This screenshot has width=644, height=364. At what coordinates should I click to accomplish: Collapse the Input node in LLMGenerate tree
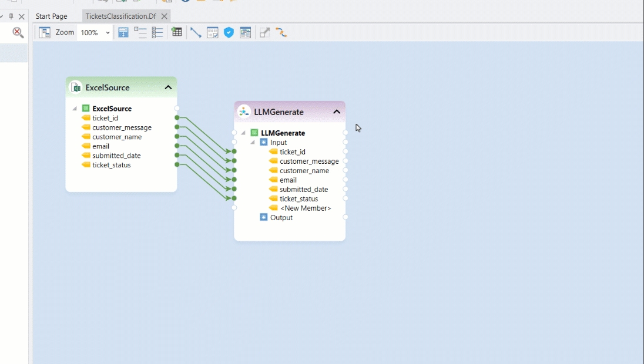click(253, 143)
